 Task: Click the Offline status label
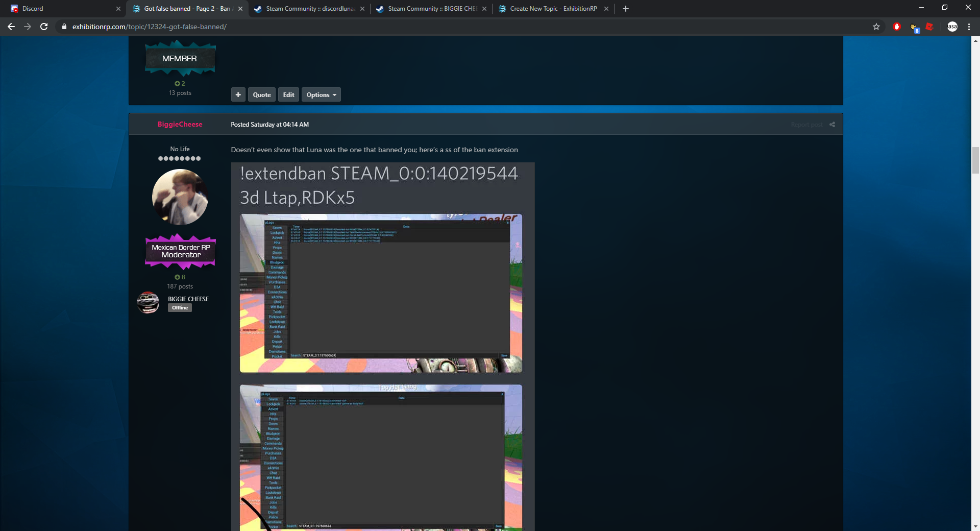(180, 308)
